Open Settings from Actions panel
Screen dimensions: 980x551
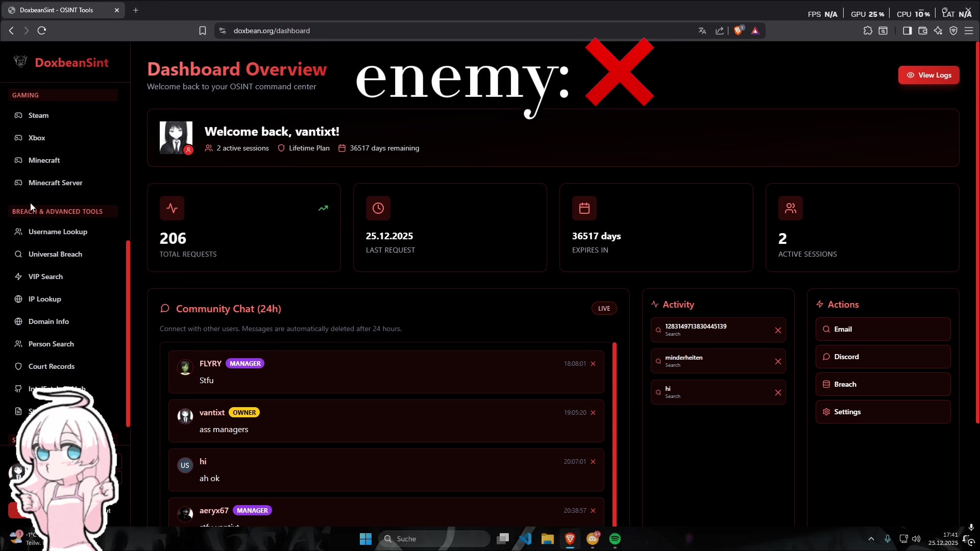pyautogui.click(x=883, y=412)
